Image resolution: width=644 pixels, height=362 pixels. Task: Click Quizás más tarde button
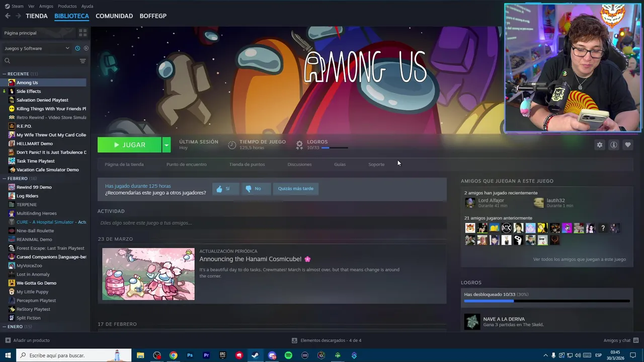296,189
